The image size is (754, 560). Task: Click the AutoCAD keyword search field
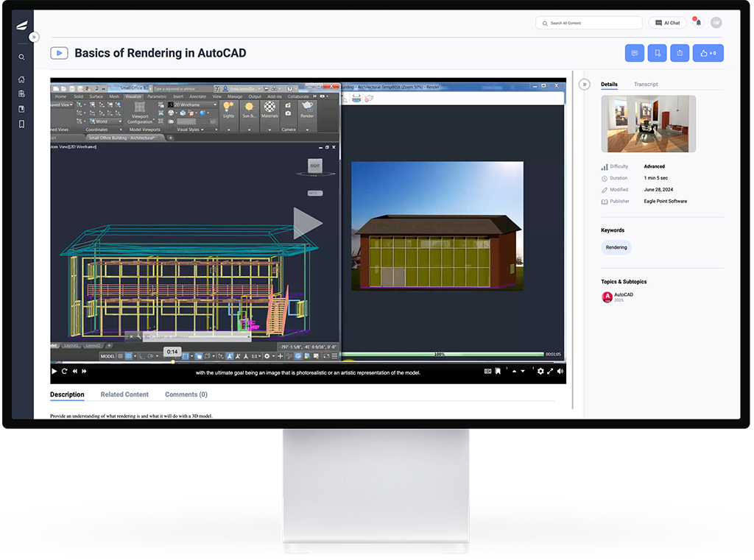182,88
